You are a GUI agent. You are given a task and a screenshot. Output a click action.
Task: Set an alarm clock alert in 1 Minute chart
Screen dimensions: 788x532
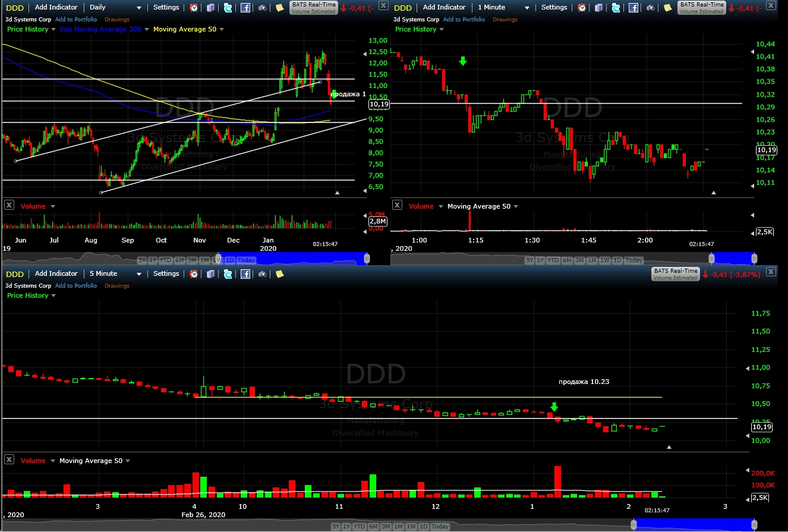(x=582, y=8)
